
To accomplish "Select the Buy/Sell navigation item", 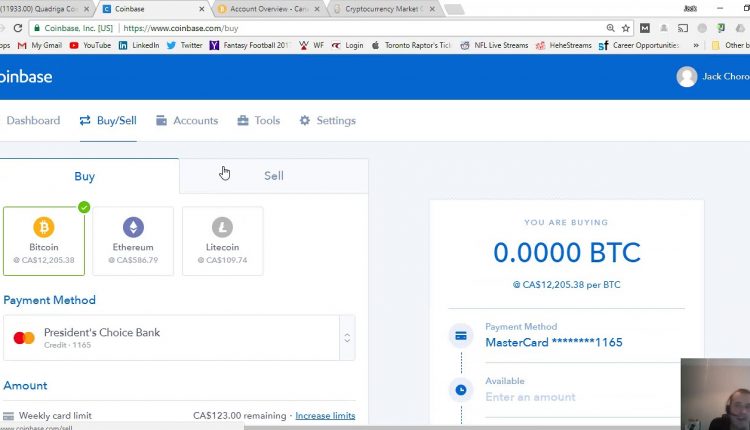I will click(x=108, y=121).
